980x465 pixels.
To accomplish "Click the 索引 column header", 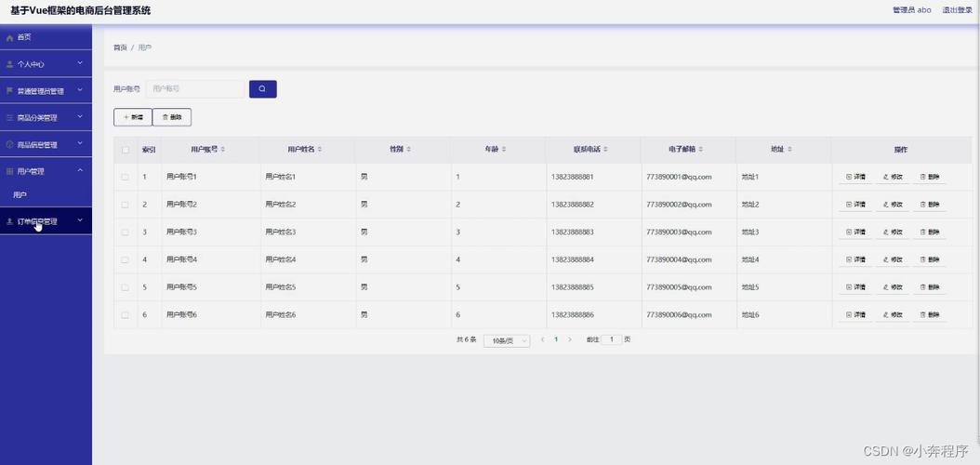I will point(150,150).
